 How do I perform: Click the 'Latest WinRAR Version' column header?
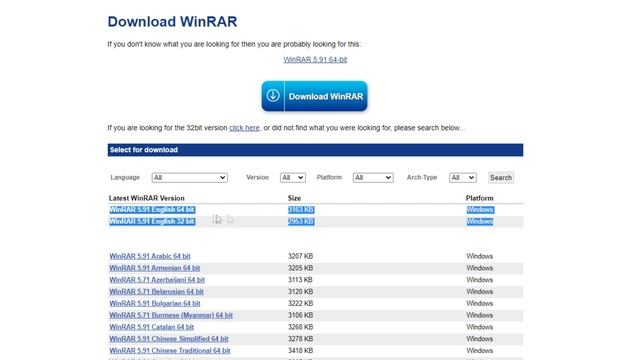click(x=147, y=198)
